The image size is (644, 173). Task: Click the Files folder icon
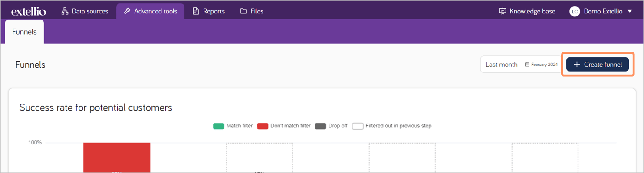(x=243, y=11)
